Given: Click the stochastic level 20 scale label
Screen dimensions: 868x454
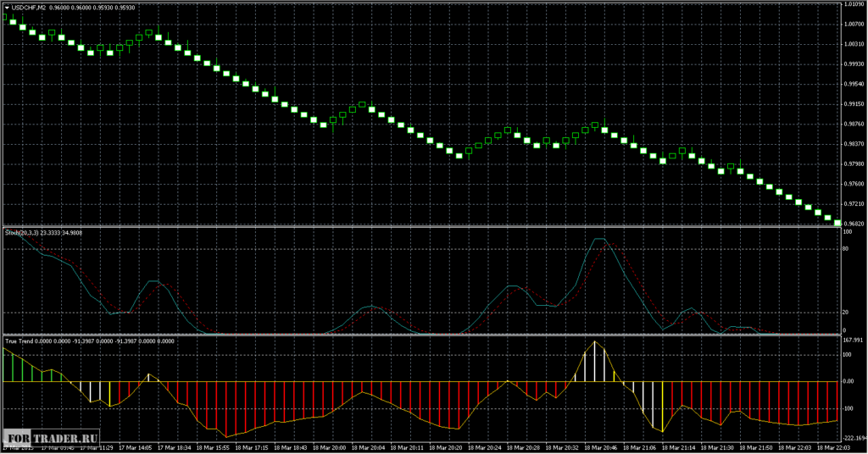Looking at the screenshot, I should (x=846, y=313).
